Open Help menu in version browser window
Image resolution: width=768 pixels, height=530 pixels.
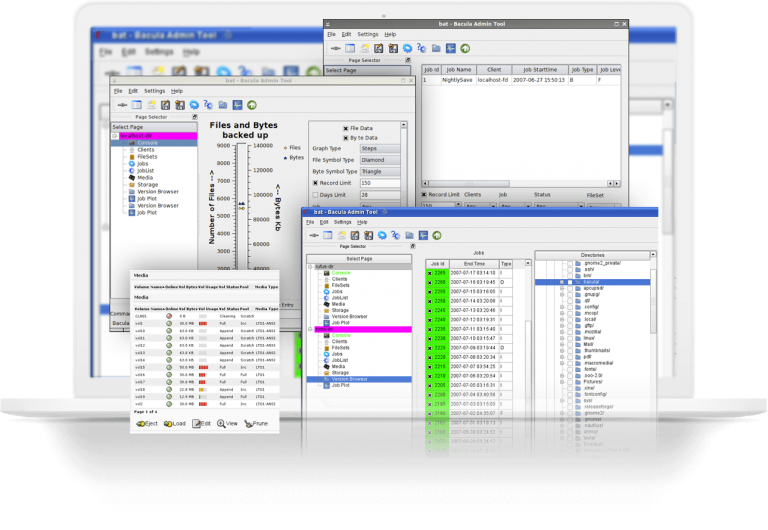362,222
